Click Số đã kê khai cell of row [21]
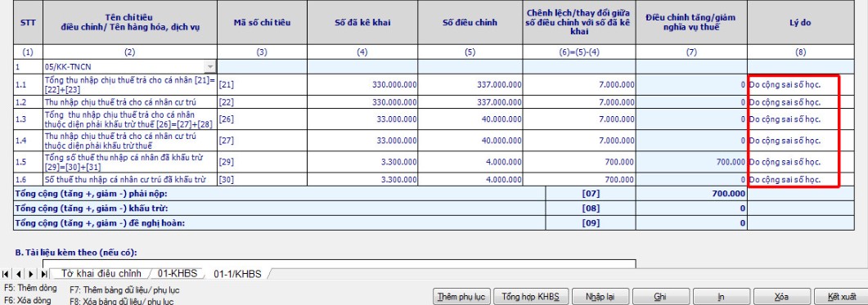868x305 pixels. 362,85
